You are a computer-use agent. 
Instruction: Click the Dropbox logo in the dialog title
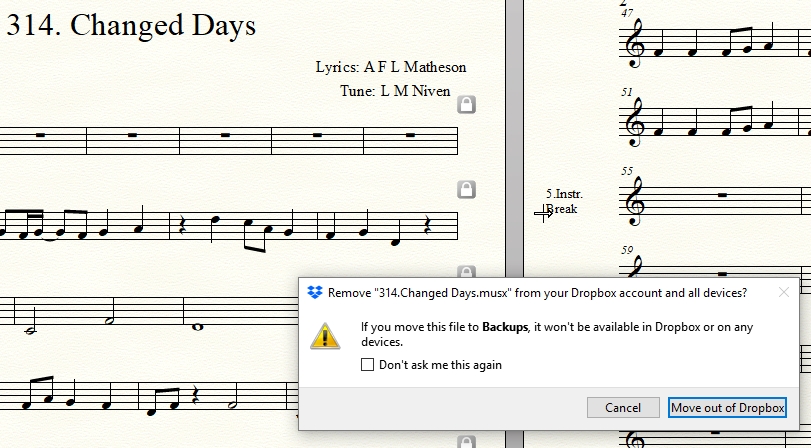point(315,292)
